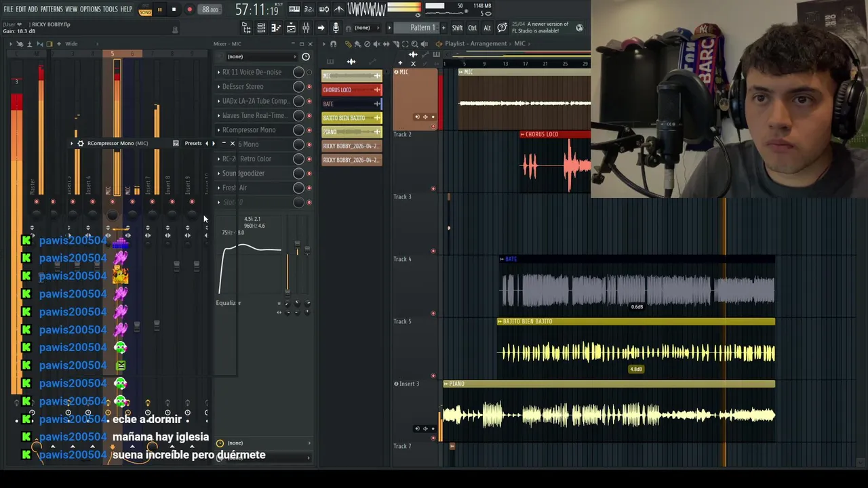Toggle the RX 11 Voice De-noise enable LED

pos(309,72)
